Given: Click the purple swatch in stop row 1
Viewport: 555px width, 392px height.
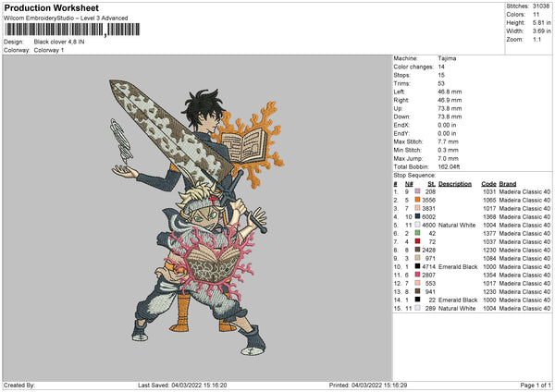Looking at the screenshot, I should tap(418, 191).
